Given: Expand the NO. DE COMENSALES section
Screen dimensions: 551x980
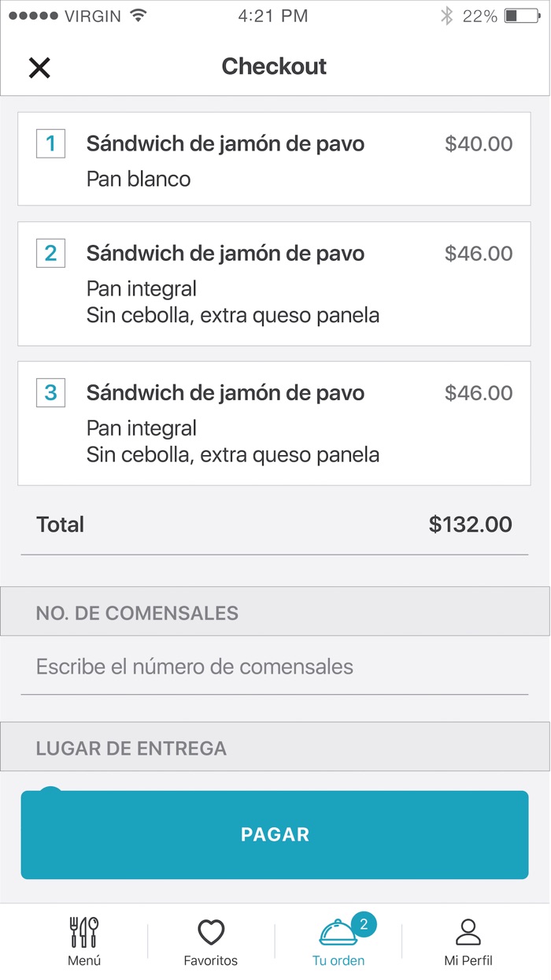Looking at the screenshot, I should pyautogui.click(x=275, y=611).
